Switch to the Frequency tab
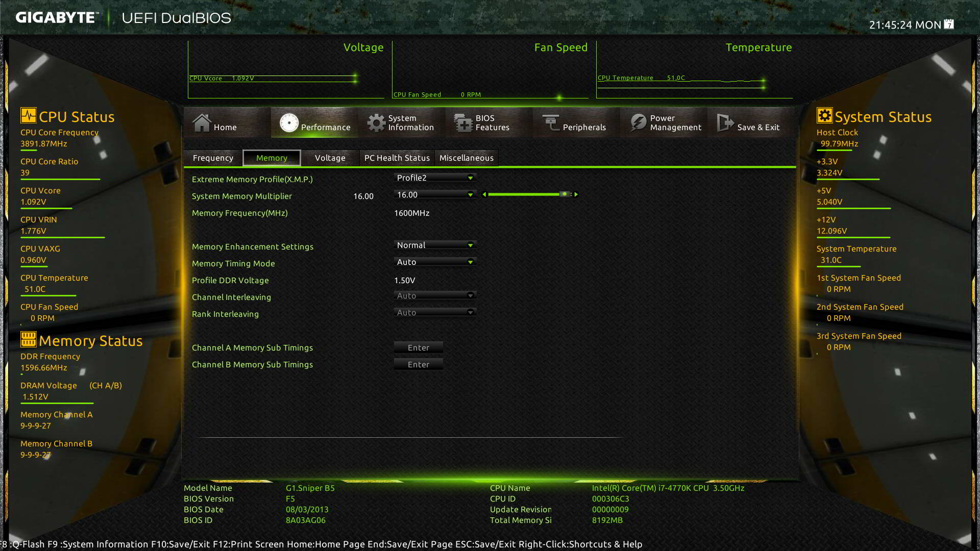The width and height of the screenshot is (980, 551). tap(213, 158)
